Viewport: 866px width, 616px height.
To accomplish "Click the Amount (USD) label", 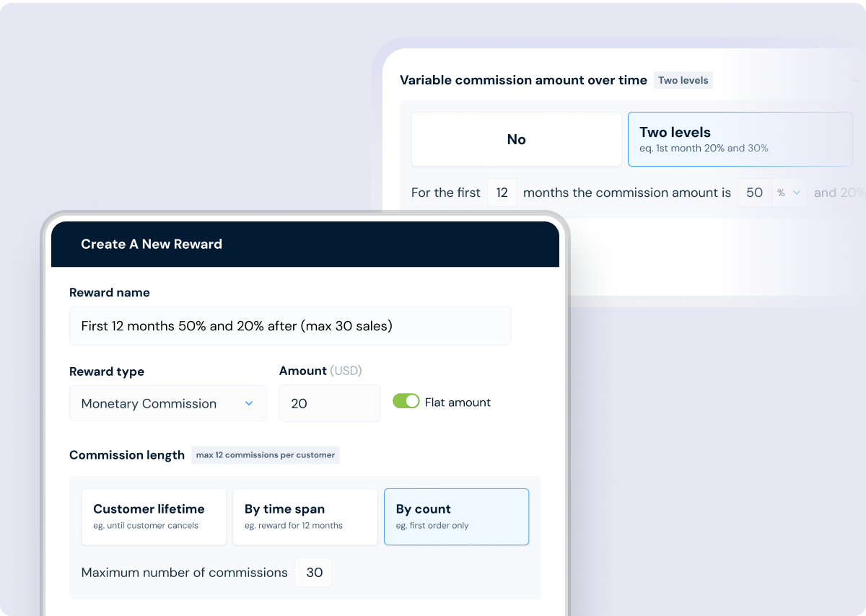I will [x=320, y=371].
